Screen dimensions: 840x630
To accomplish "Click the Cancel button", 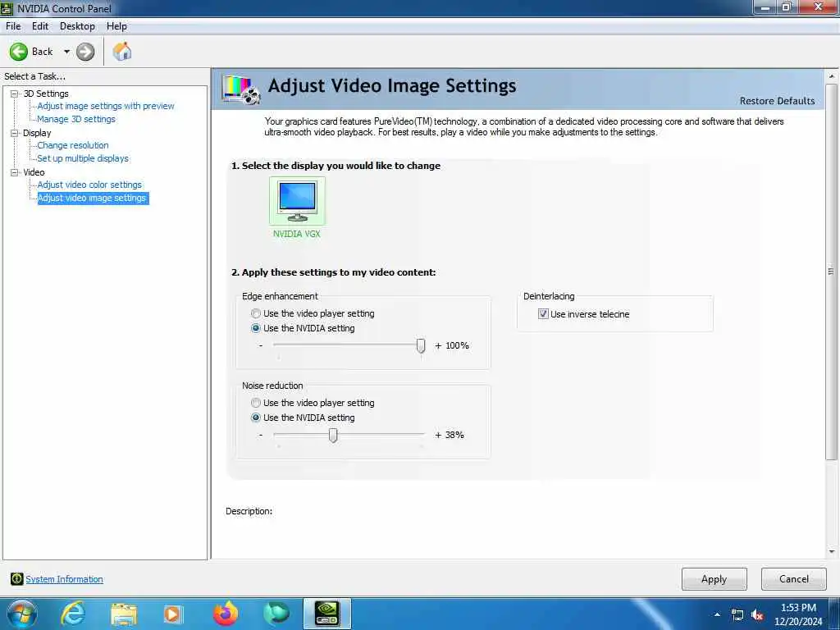I will coord(794,579).
